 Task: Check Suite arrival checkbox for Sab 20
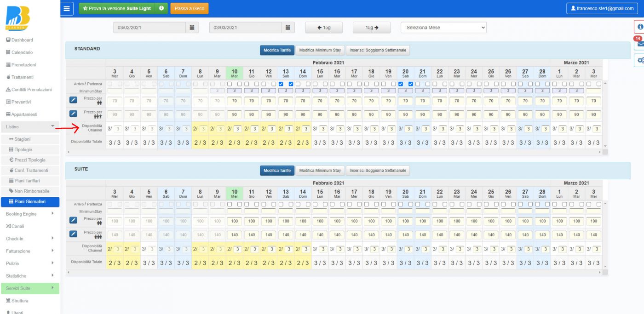click(x=402, y=204)
